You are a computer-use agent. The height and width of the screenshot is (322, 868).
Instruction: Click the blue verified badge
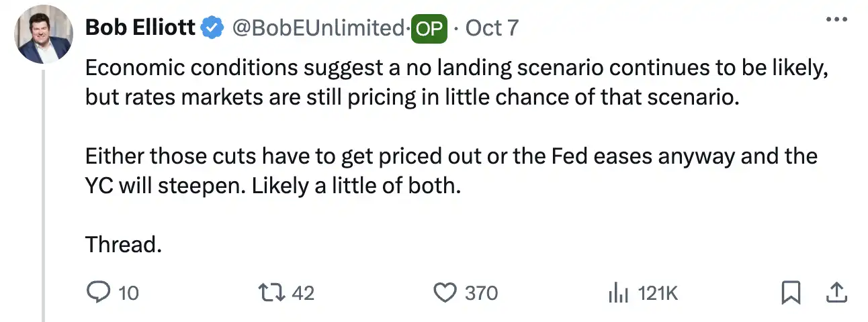214,28
